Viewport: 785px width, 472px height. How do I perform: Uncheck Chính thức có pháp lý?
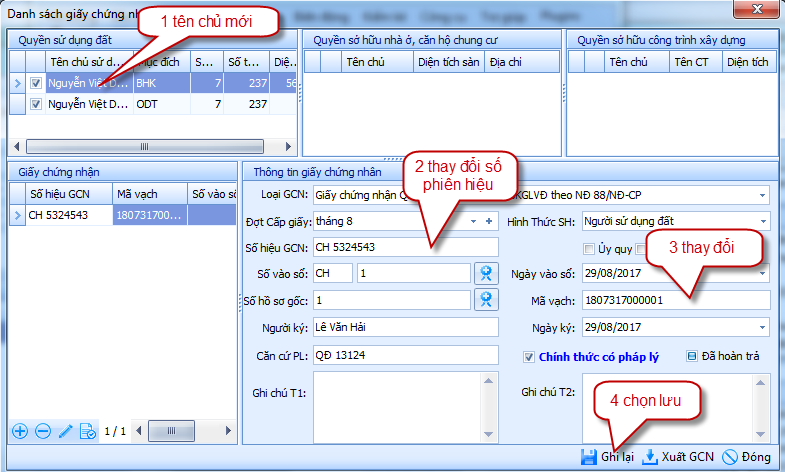pyautogui.click(x=529, y=356)
